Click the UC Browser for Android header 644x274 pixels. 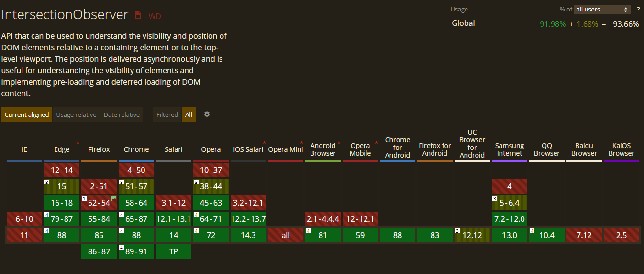[x=472, y=144]
